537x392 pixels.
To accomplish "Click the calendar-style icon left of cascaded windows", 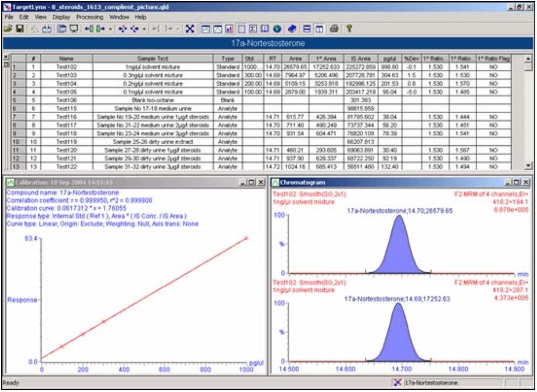I will (46, 29).
